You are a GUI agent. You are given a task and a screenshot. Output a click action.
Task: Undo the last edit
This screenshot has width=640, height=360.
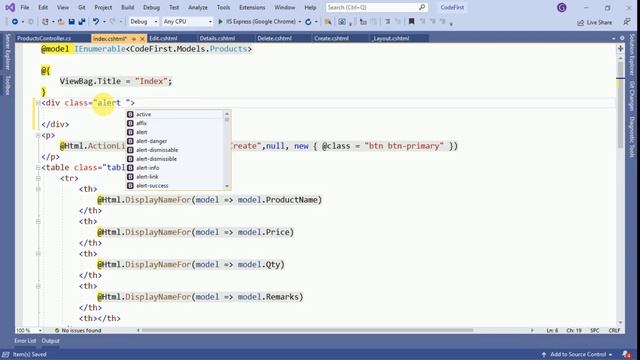[96, 22]
